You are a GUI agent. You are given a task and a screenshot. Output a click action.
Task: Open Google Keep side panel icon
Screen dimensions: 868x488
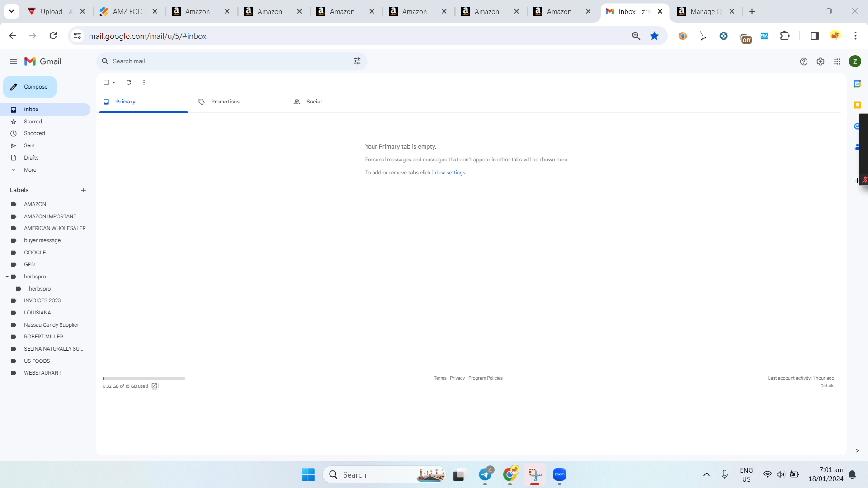click(857, 105)
